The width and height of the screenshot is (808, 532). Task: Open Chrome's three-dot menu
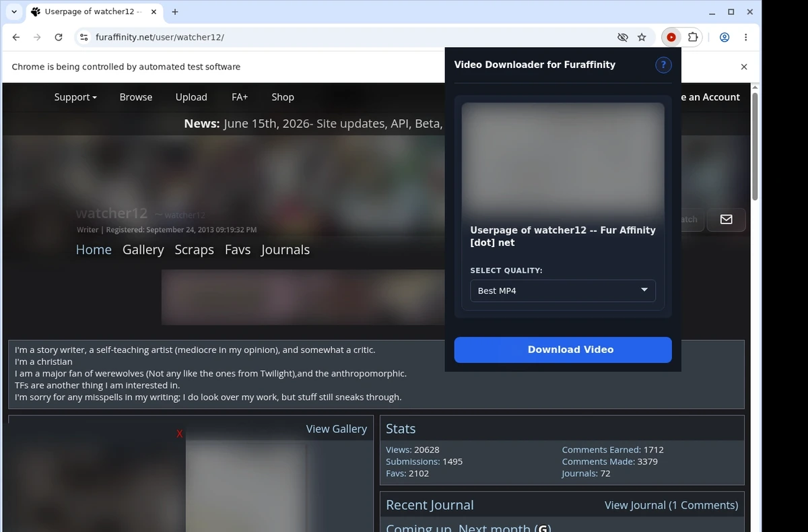[x=746, y=37]
